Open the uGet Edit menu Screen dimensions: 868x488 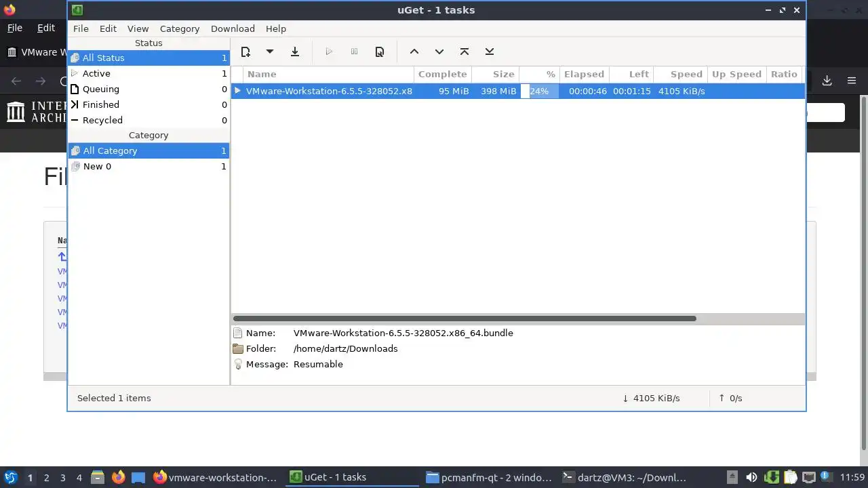108,28
